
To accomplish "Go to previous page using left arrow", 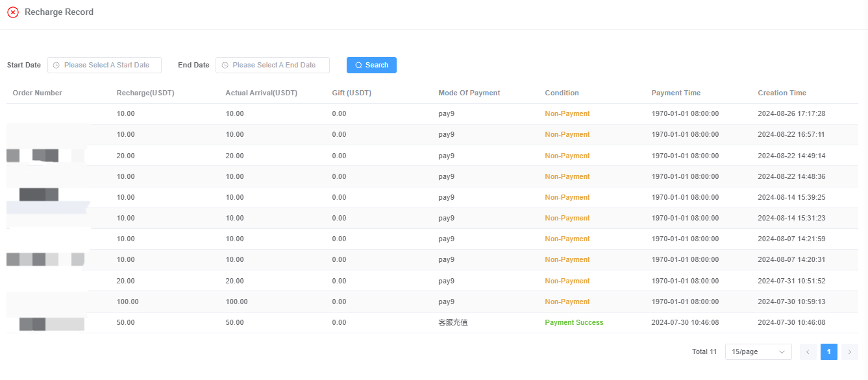I will coord(808,351).
